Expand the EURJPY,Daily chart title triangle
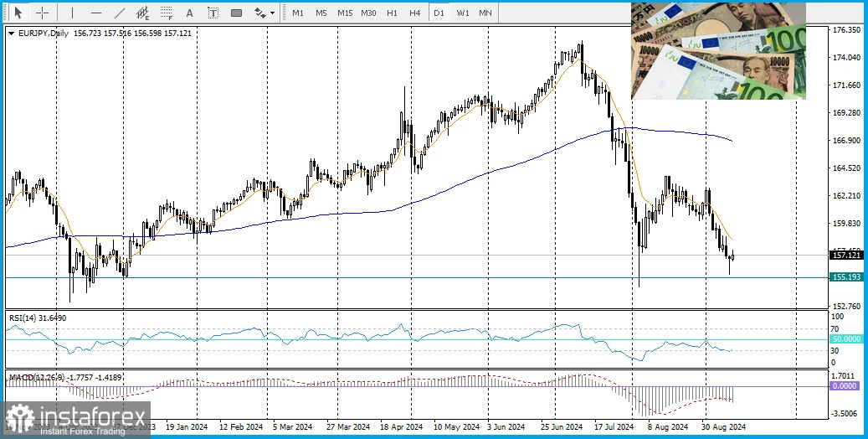 [x=12, y=34]
